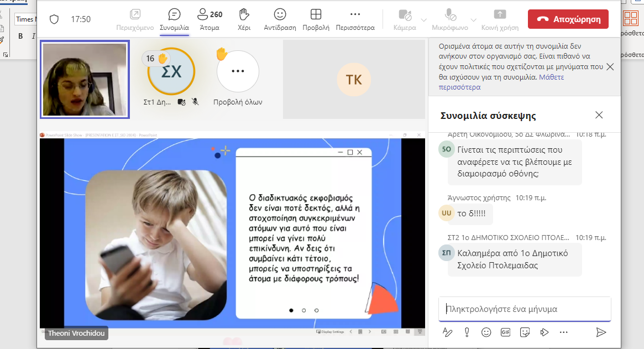This screenshot has height=349, width=644.
Task: Click the second slide pagination dot
Action: coord(304,310)
